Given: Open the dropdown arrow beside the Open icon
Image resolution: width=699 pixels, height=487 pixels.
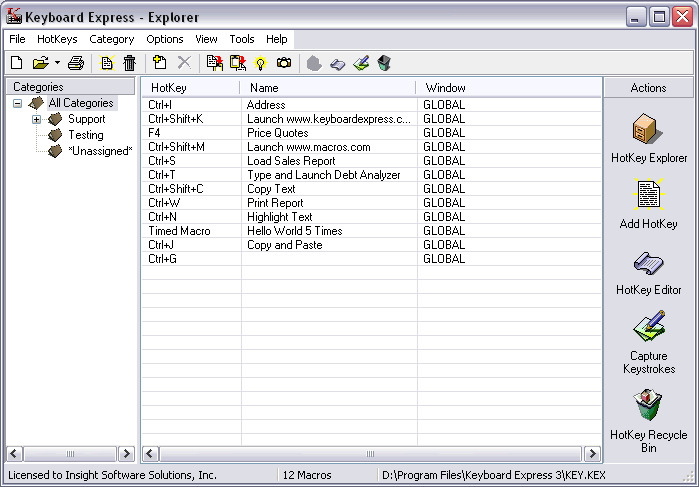Looking at the screenshot, I should coord(57,63).
